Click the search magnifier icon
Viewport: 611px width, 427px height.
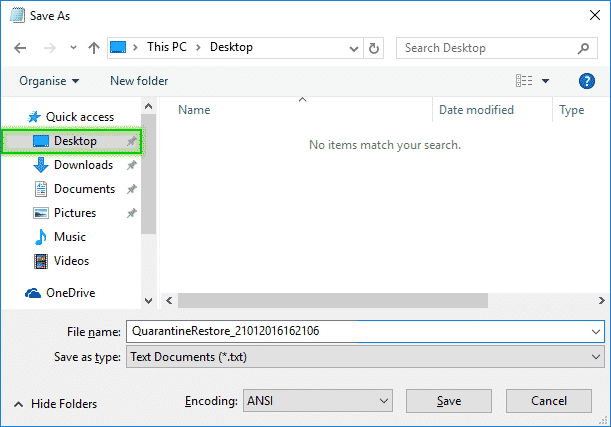(x=585, y=47)
